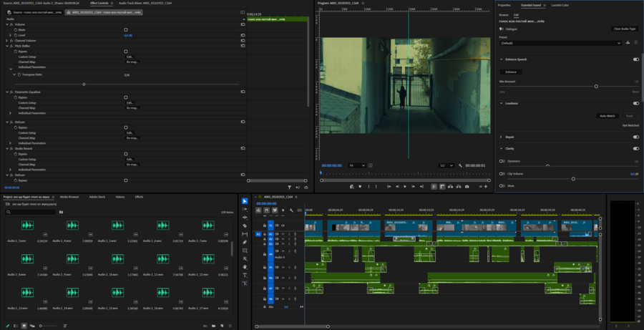Open the Lumetri Color tab
Screen dimensions: 644x330
coord(560,5)
